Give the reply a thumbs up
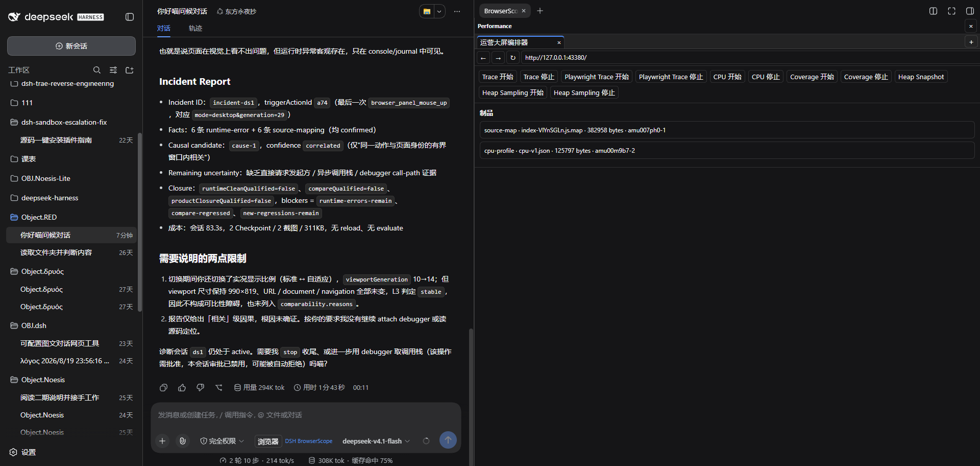 click(x=182, y=388)
